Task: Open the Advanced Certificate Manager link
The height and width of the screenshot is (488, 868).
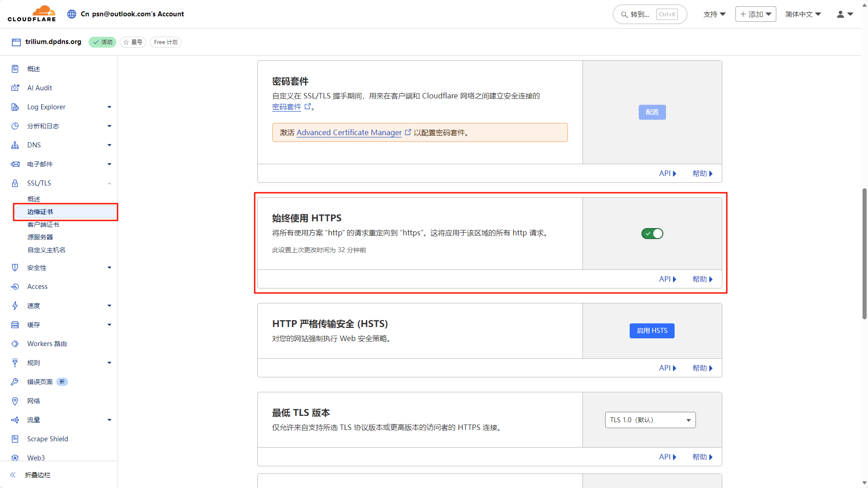Action: 349,132
